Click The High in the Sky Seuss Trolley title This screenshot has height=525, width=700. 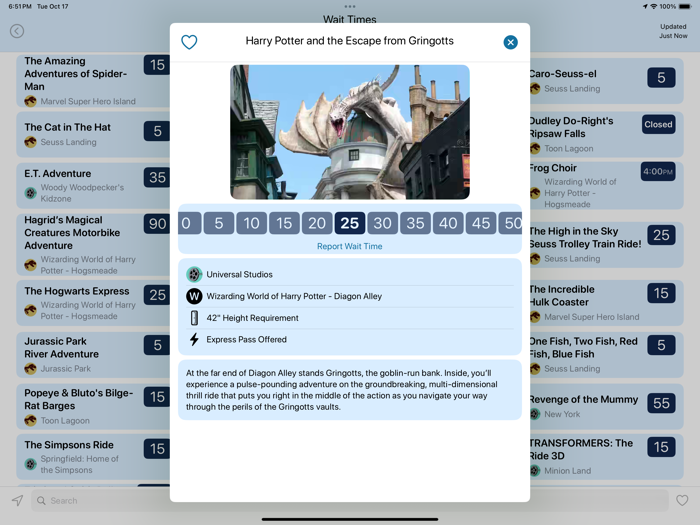585,238
